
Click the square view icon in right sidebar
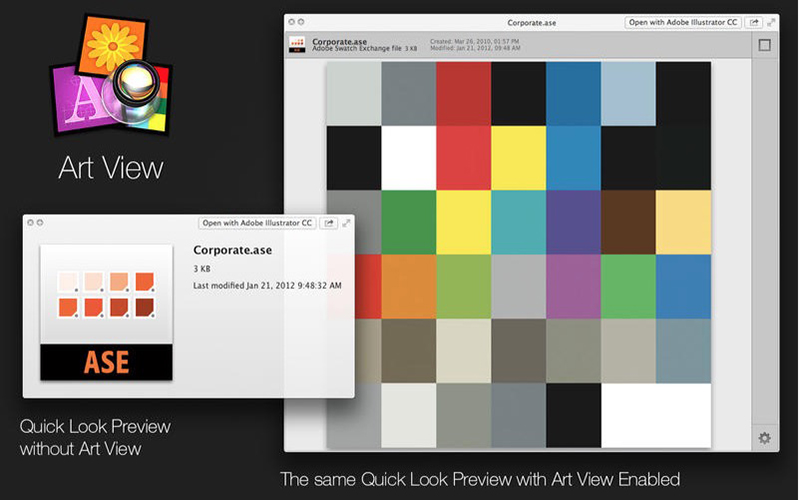pos(764,45)
